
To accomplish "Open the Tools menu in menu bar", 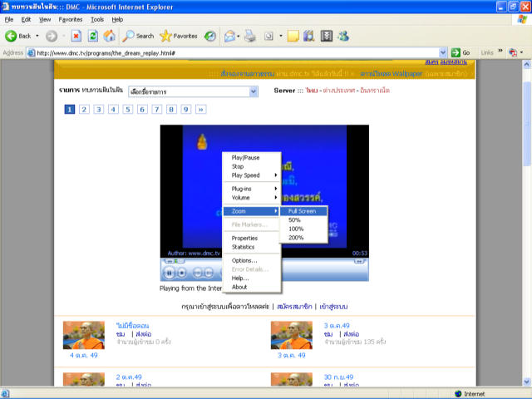I will (97, 18).
